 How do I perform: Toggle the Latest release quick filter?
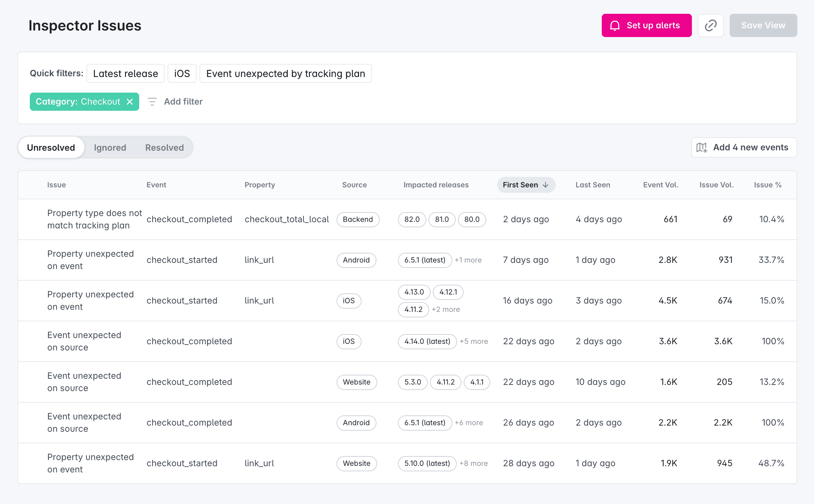click(x=126, y=73)
